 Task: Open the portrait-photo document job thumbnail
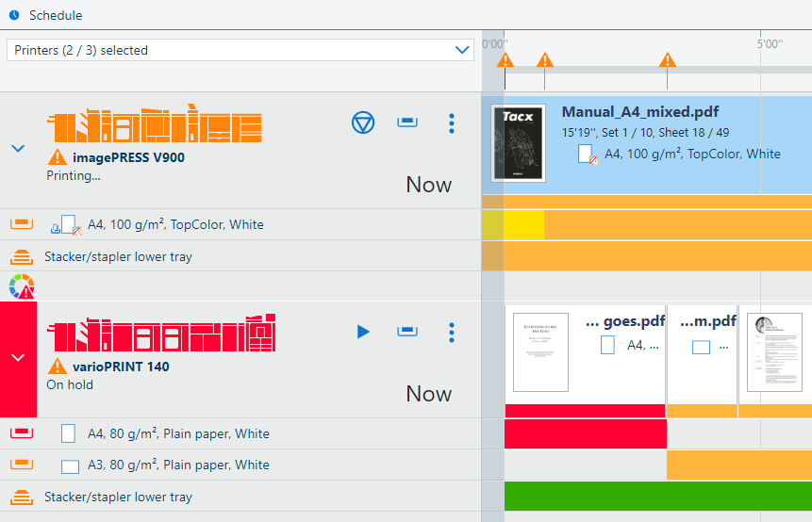774,352
